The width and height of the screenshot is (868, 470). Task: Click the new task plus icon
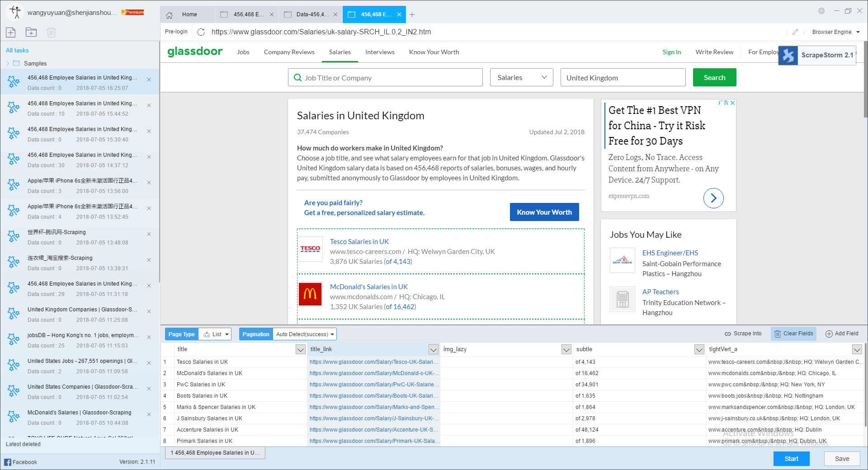coord(11,32)
